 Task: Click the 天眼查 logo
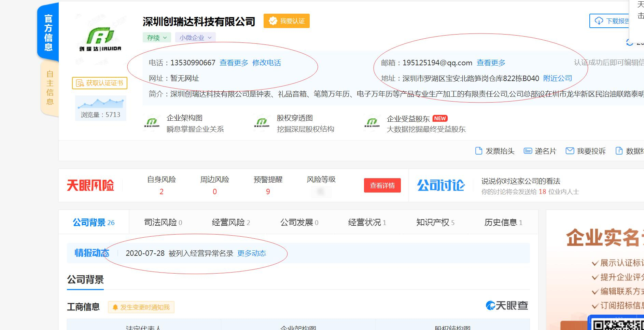[507, 305]
